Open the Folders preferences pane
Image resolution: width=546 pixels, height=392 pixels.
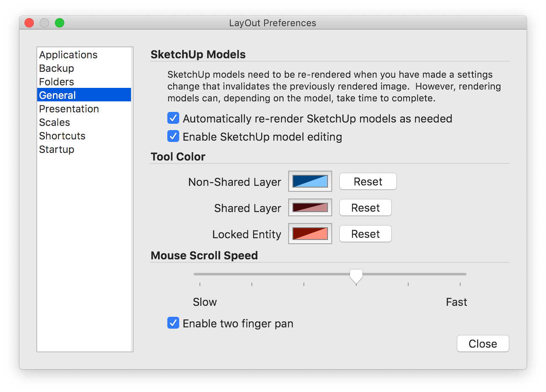coord(57,82)
